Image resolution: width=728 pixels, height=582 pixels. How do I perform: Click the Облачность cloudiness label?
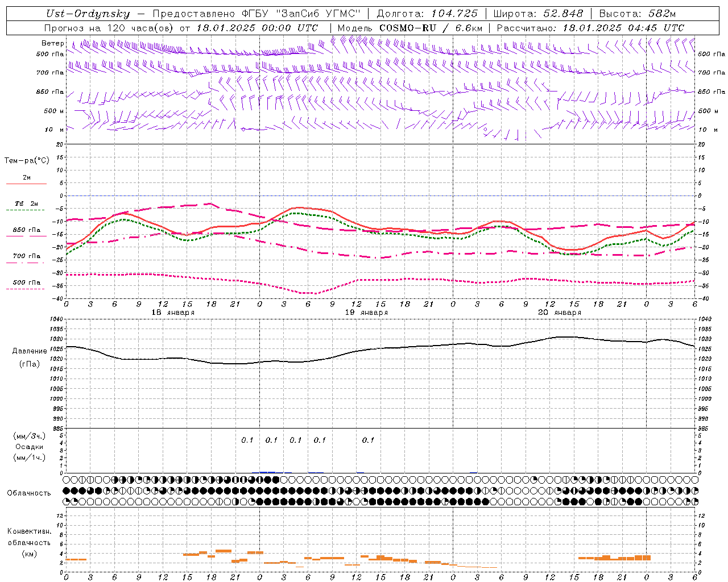(x=29, y=493)
